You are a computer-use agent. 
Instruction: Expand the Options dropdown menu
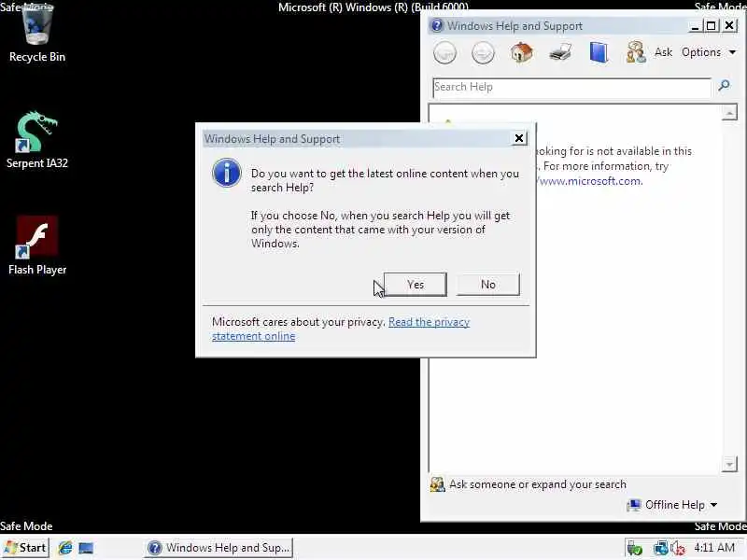(x=709, y=52)
